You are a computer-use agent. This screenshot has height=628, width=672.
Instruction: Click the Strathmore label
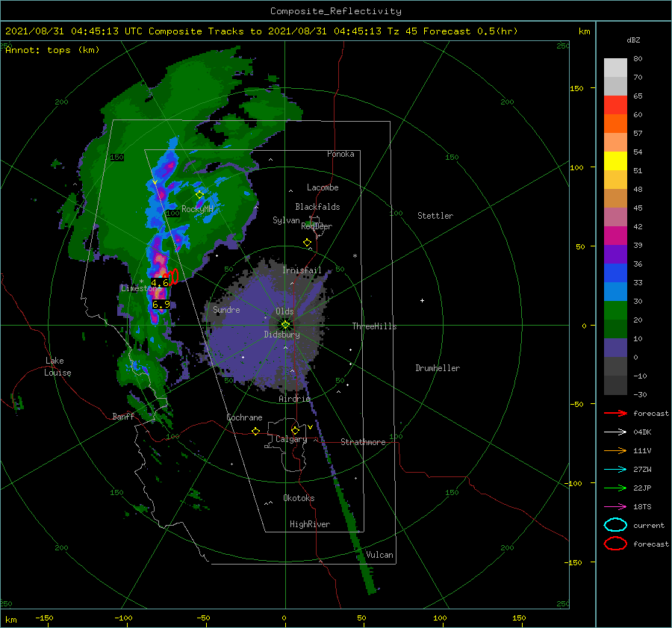point(363,442)
